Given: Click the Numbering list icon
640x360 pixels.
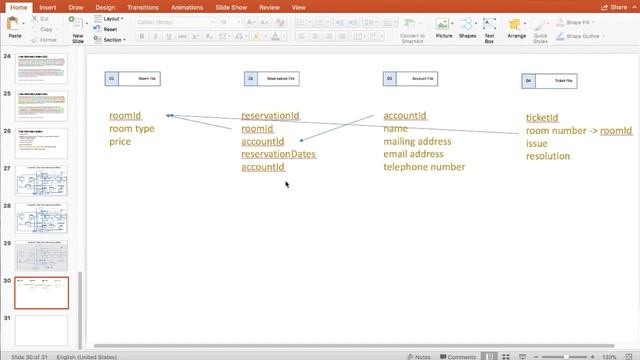Looking at the screenshot, I should 320,22.
